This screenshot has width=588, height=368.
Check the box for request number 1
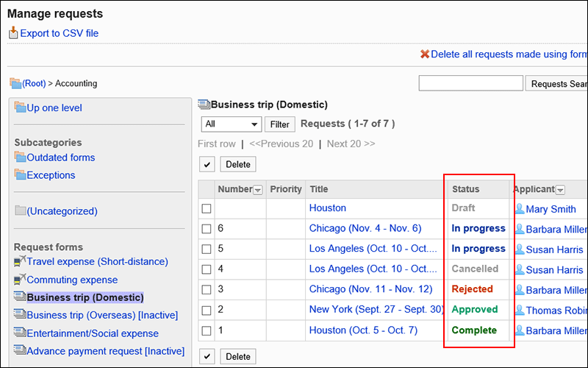coord(207,330)
